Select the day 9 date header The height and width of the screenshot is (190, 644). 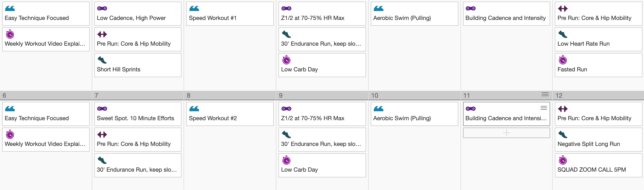(x=322, y=96)
